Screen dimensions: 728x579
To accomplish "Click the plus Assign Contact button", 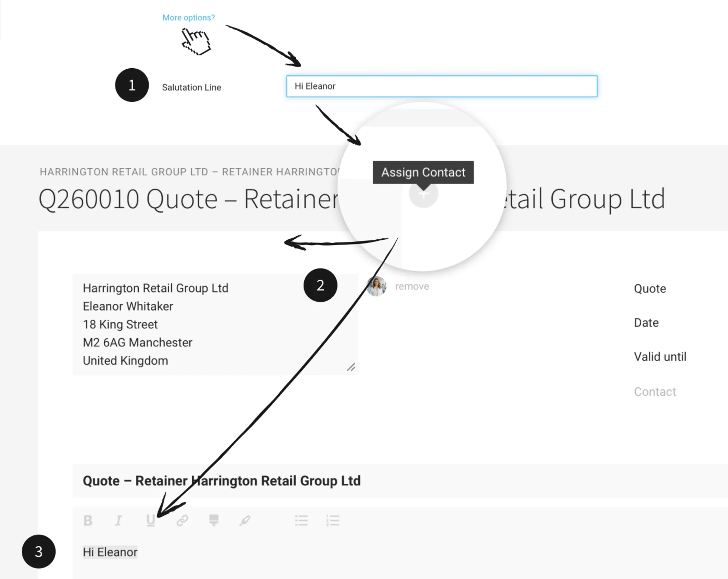I will point(423,194).
